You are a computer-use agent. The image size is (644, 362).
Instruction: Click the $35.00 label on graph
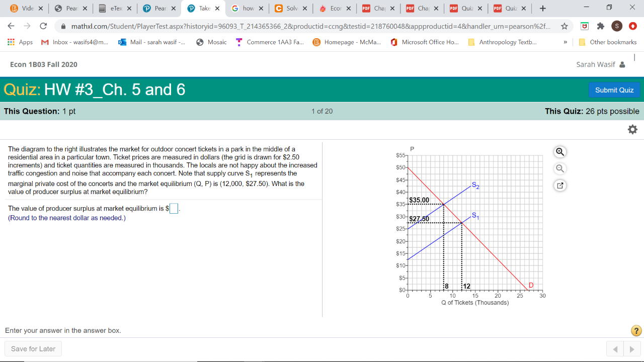[419, 200]
